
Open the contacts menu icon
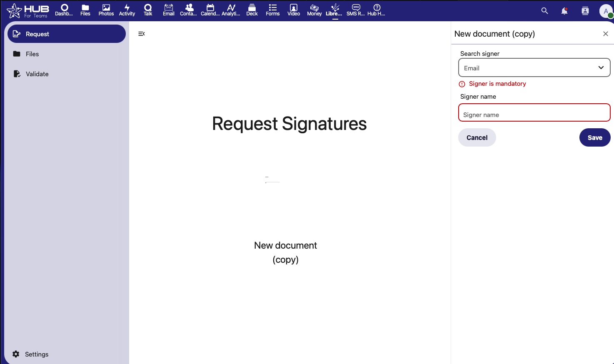point(585,11)
